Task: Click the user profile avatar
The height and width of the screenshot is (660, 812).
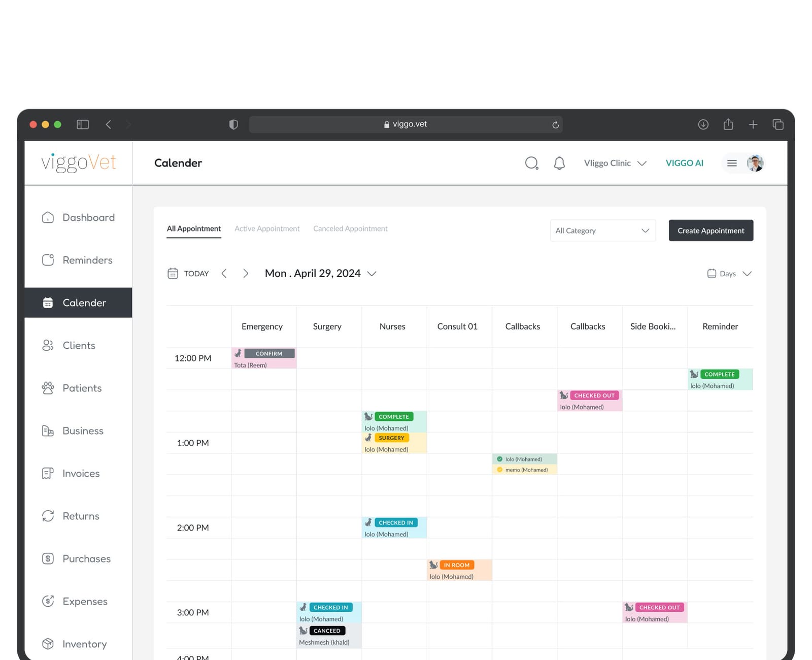Action: [755, 163]
